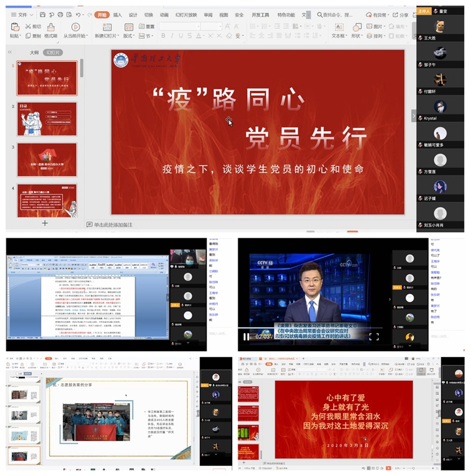
Task: Select the 格式刷 format painter tool
Action: [51, 31]
